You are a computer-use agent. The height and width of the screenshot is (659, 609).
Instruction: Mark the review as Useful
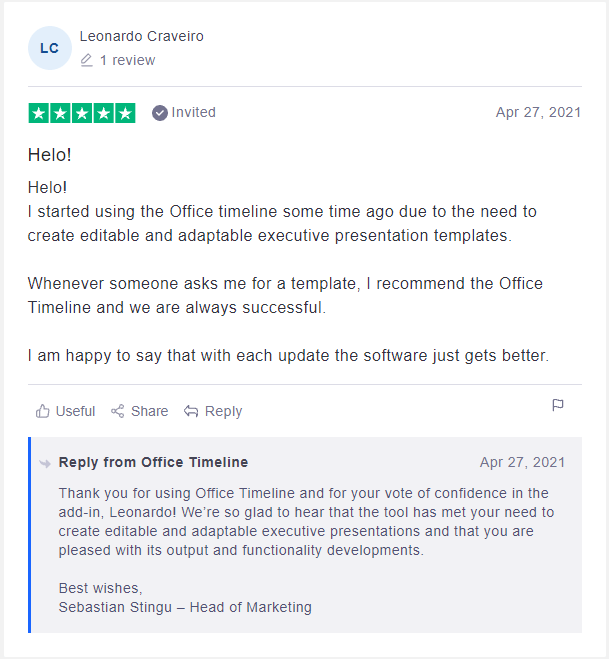pyautogui.click(x=75, y=411)
